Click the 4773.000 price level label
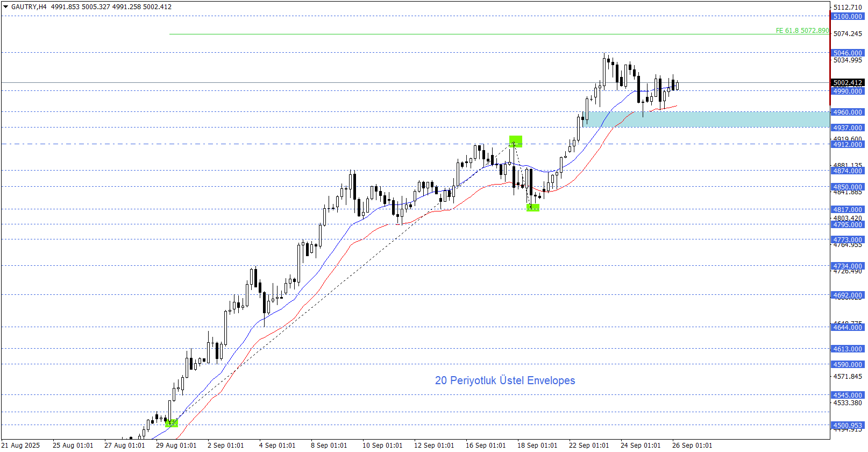The image size is (868, 452). (848, 240)
